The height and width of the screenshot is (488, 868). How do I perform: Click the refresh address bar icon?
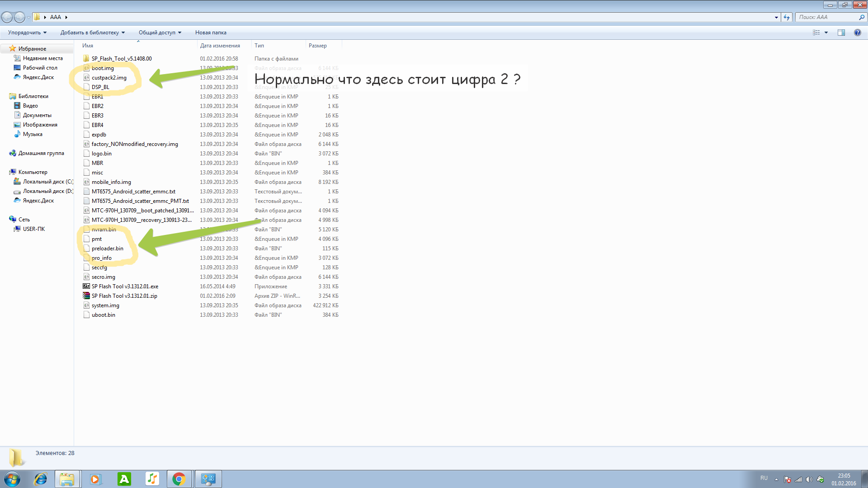pyautogui.click(x=787, y=17)
